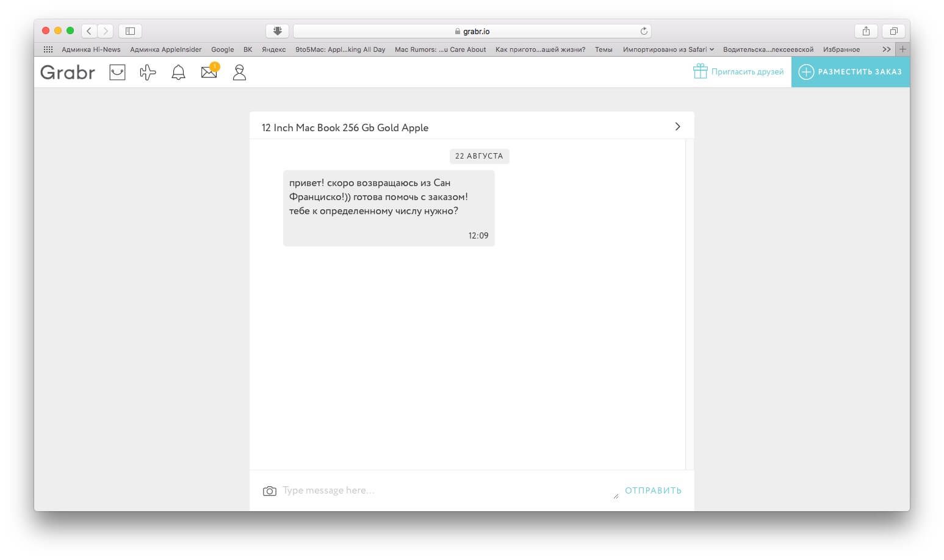Open Водительска...лексеевской bookmark
944x560 pixels.
768,49
